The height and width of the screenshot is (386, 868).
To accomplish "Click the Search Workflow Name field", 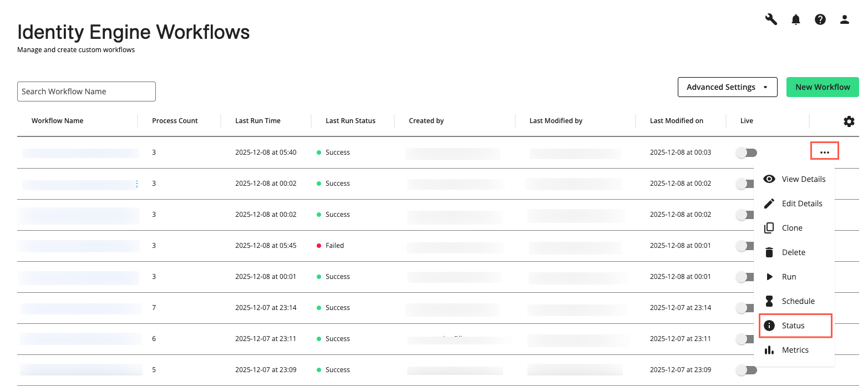I will click(x=86, y=91).
